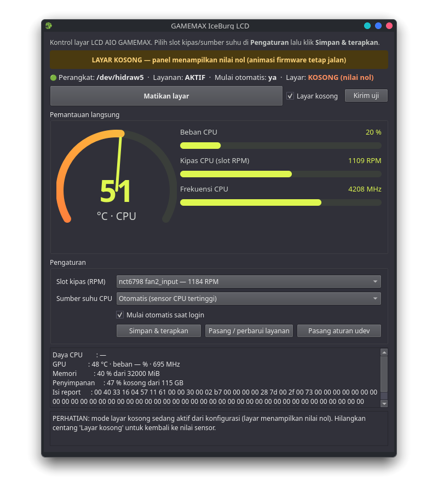The width and height of the screenshot is (438, 504).
Task: Click the blue maximize window button
Action: point(378,26)
